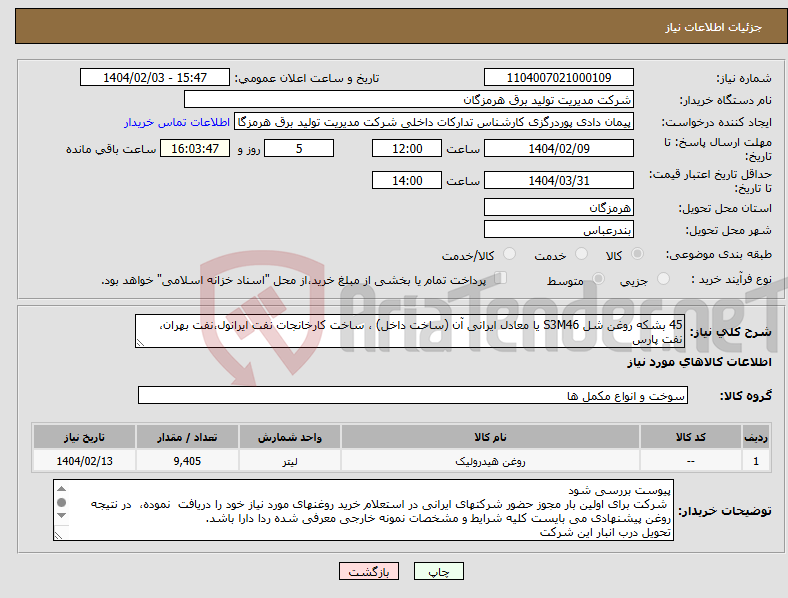788x598 pixels.
Task: Click the اطلاعات کالاهای مورد نیاز section heading
Action: [x=699, y=362]
